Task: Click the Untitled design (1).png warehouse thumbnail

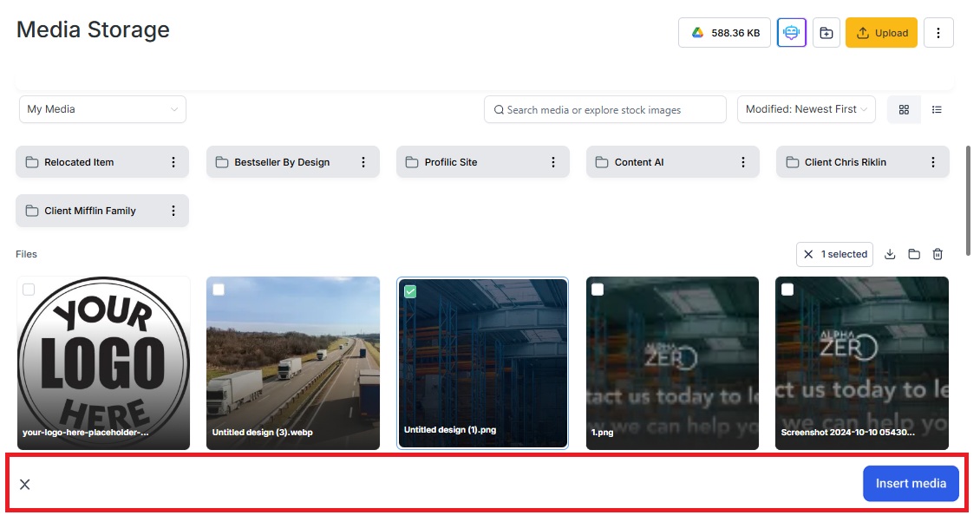Action: (x=483, y=363)
